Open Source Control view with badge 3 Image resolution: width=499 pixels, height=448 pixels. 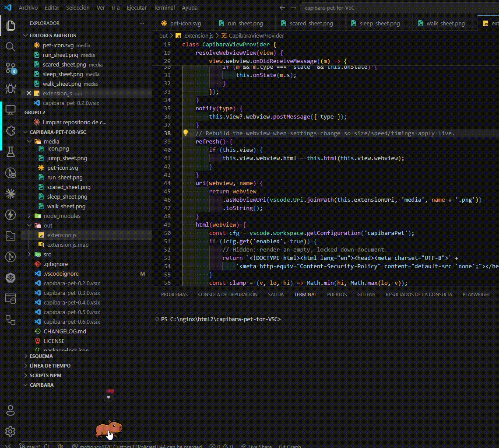[x=11, y=68]
